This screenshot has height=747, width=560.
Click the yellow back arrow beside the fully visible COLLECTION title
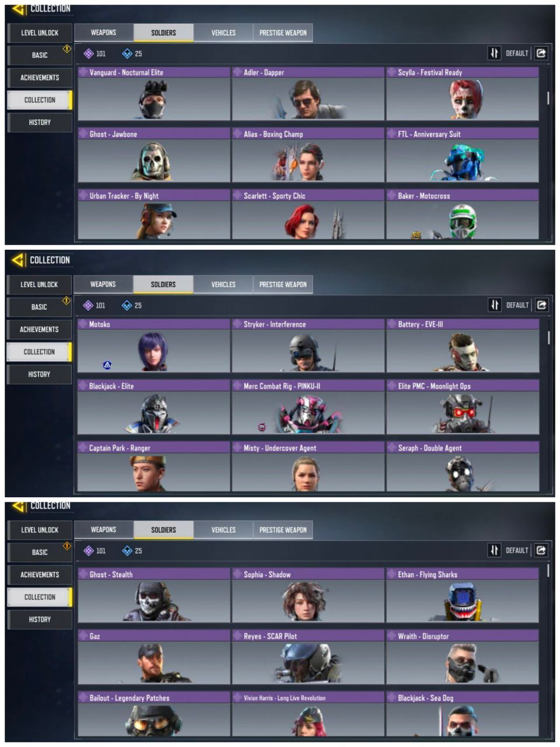18,260
